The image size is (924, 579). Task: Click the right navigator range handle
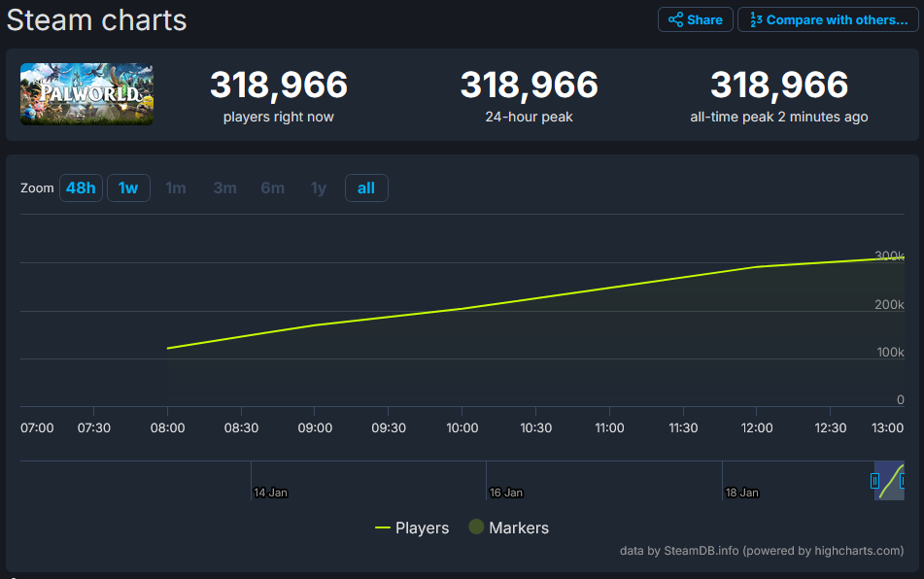[x=903, y=481]
